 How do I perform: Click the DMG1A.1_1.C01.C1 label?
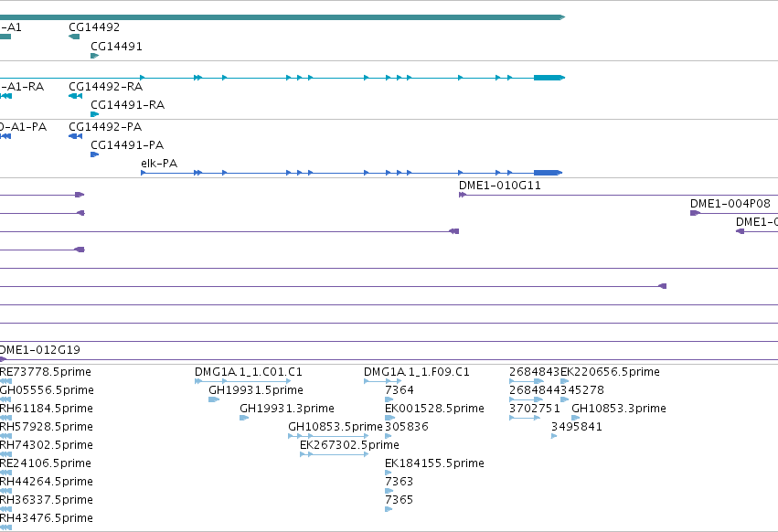[x=249, y=372]
